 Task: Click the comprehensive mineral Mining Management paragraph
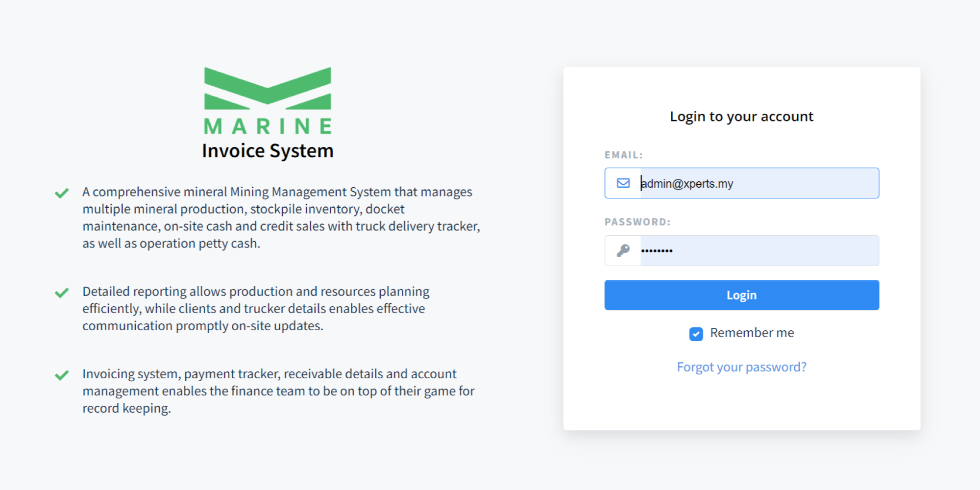coord(280,218)
